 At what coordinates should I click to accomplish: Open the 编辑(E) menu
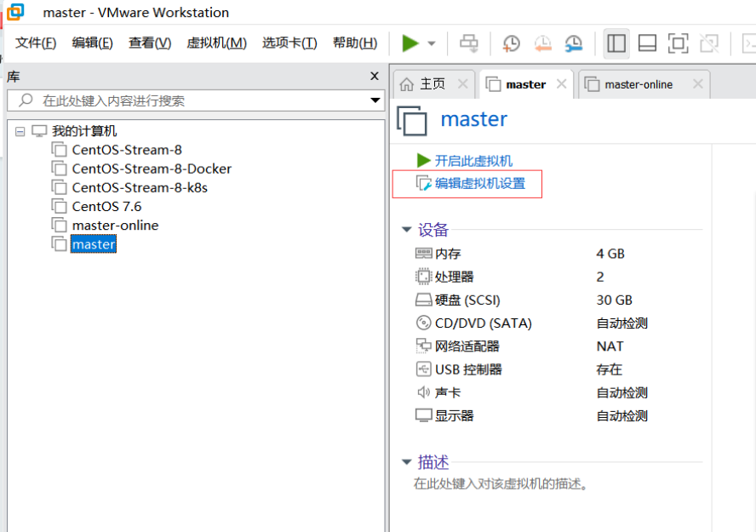(92, 43)
